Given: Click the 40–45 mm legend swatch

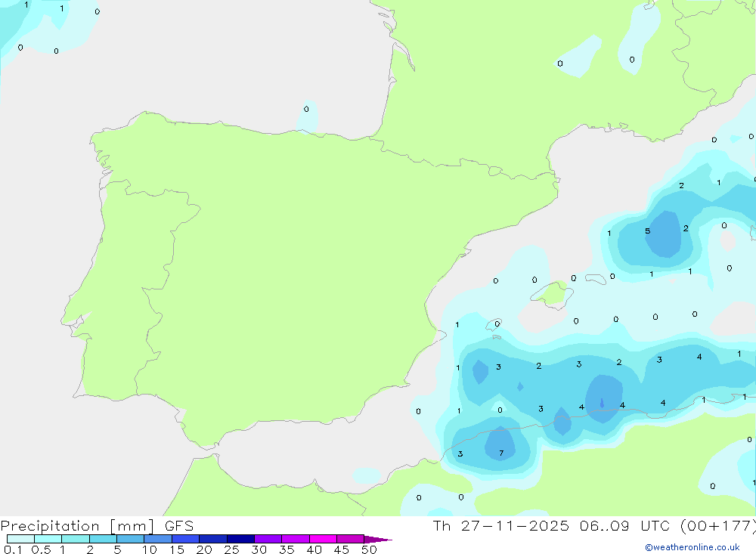Looking at the screenshot, I should (x=323, y=539).
